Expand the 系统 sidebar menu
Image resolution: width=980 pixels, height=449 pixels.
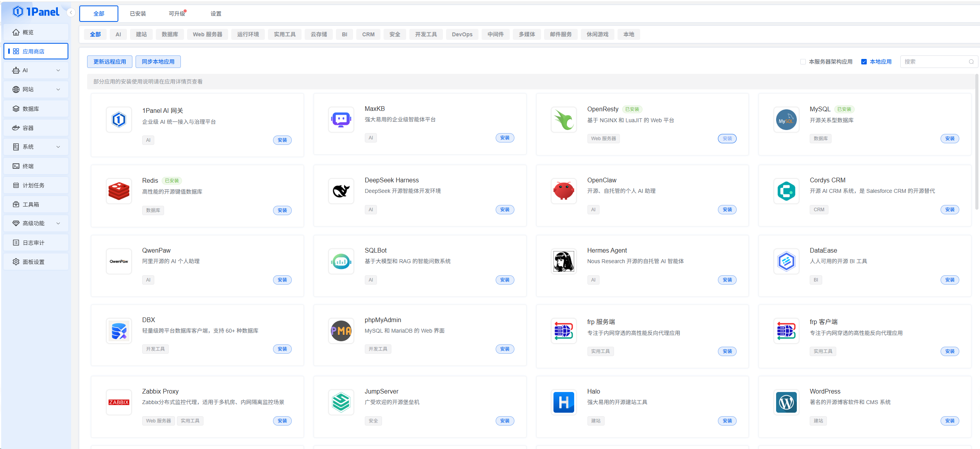(36, 147)
